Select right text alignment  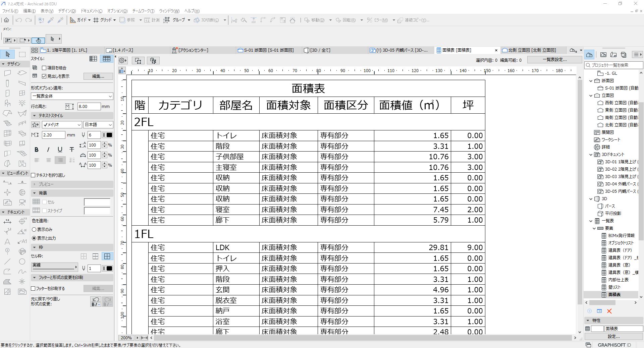(x=60, y=160)
